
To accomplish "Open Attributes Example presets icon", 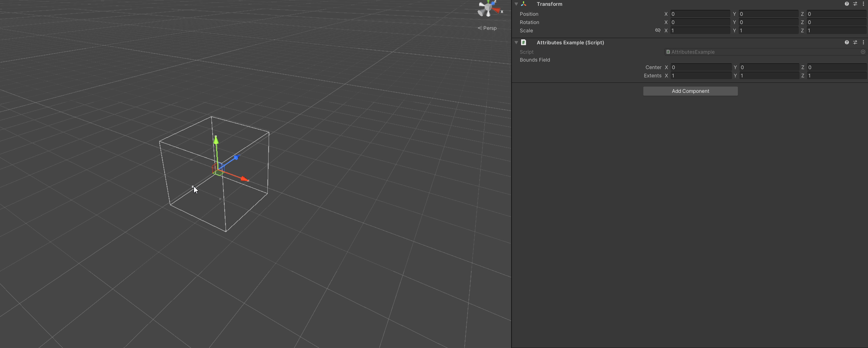I will 855,42.
